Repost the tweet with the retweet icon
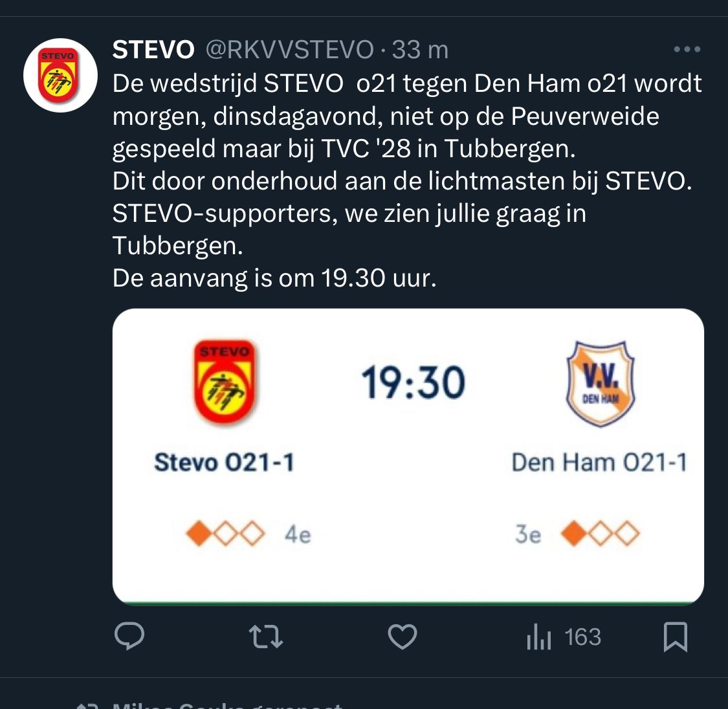The height and width of the screenshot is (709, 728). (x=265, y=637)
